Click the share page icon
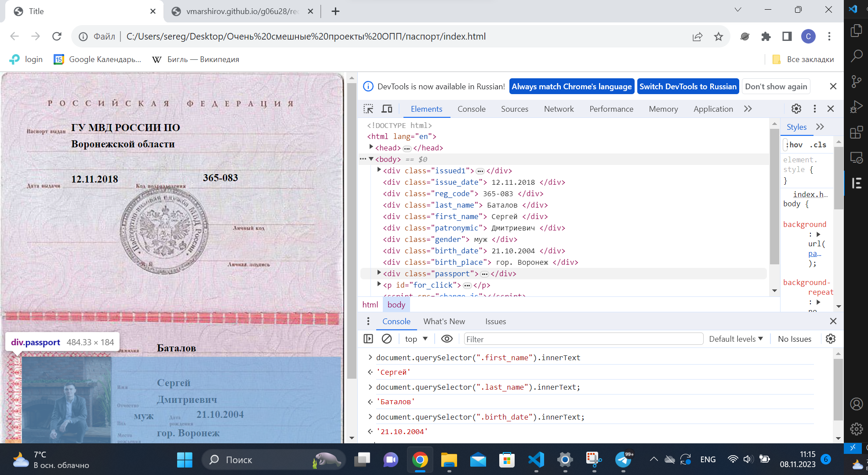Viewport: 868px width, 475px height. click(x=697, y=37)
